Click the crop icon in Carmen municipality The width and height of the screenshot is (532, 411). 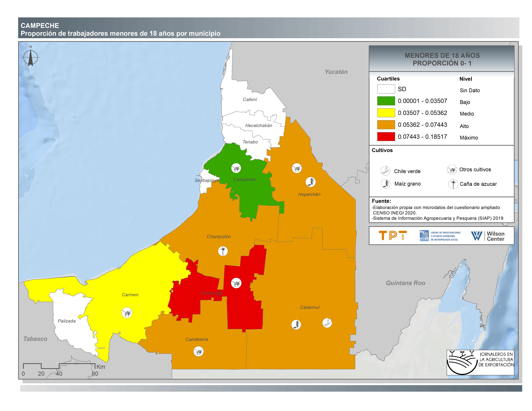127,313
